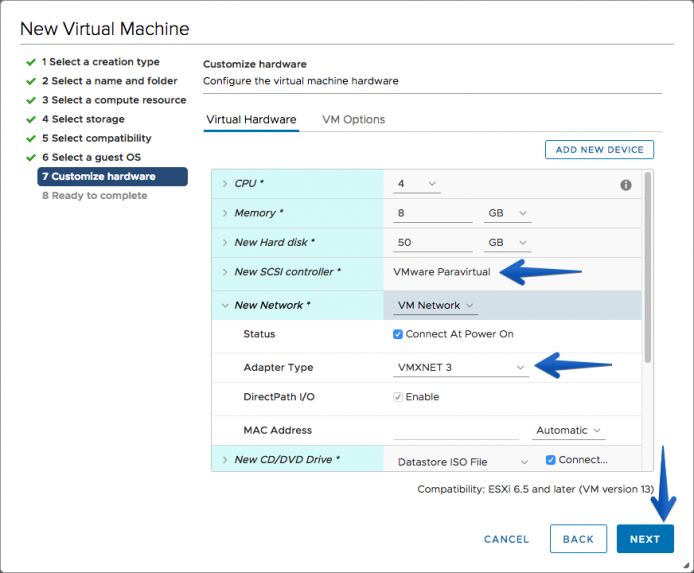Go to step 2 Select a name and folder
694x573 pixels.
coord(109,81)
